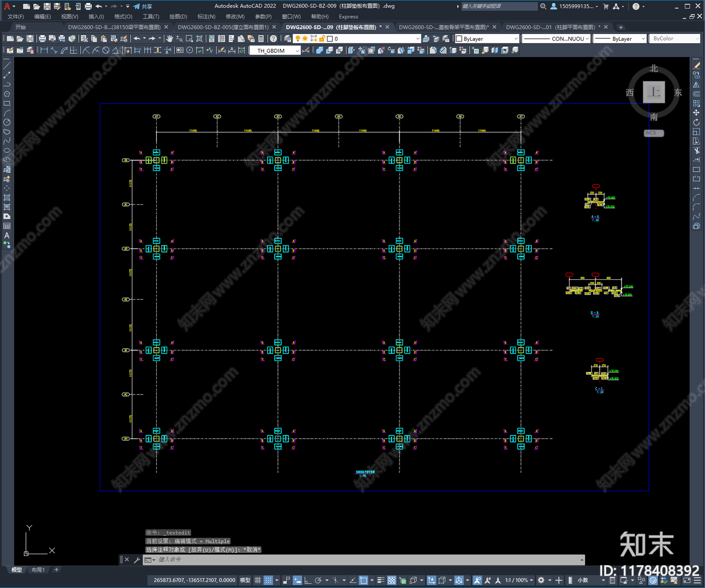The width and height of the screenshot is (705, 588).
Task: Click the Save icon in the standard toolbar
Action: click(x=30, y=39)
